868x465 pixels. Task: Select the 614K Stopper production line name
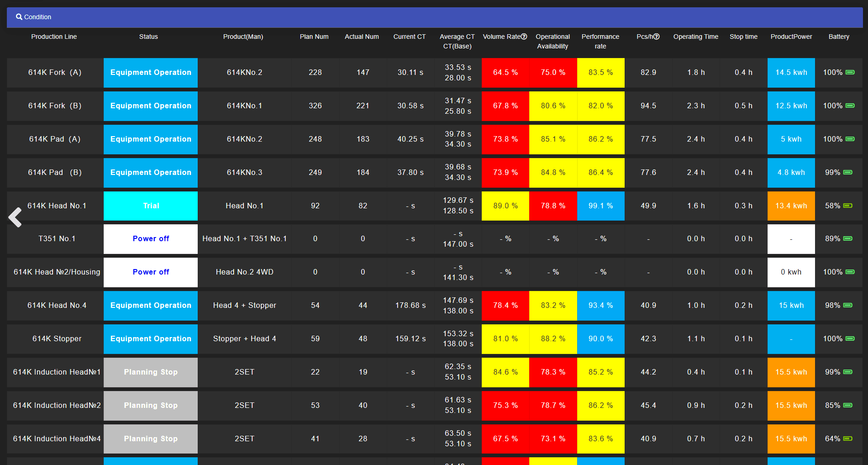[57, 338]
